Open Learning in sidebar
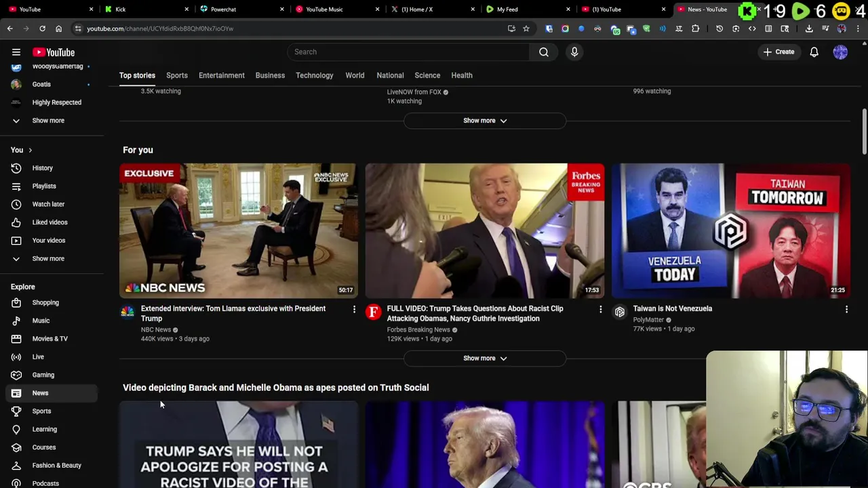 click(52, 429)
